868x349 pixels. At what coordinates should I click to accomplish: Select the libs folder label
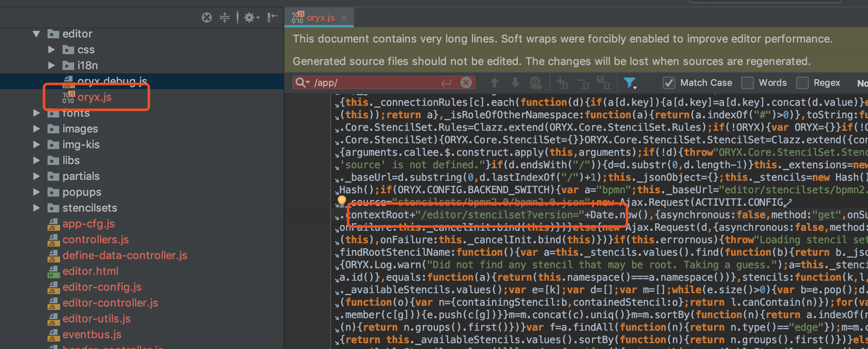pos(71,160)
